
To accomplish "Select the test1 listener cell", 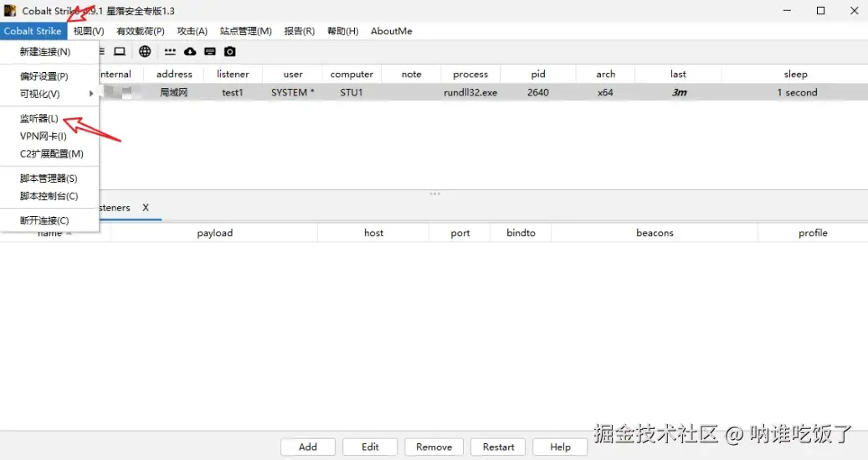I will [233, 92].
